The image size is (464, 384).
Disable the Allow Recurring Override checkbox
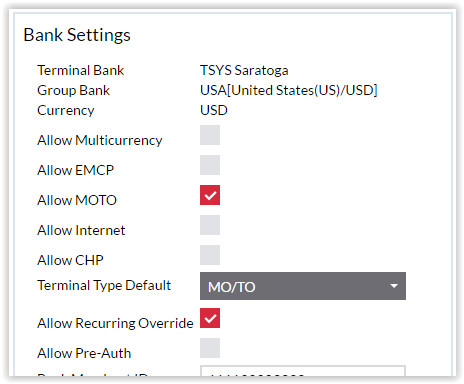coord(210,318)
